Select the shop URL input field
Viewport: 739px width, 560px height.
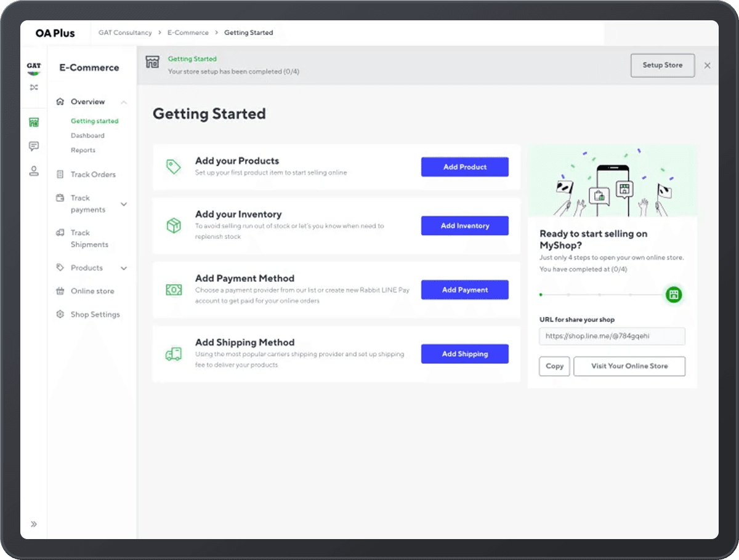[x=612, y=336]
